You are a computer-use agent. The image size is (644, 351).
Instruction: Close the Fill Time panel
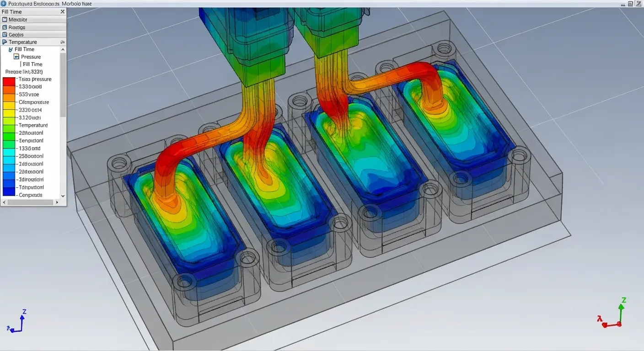[63, 12]
